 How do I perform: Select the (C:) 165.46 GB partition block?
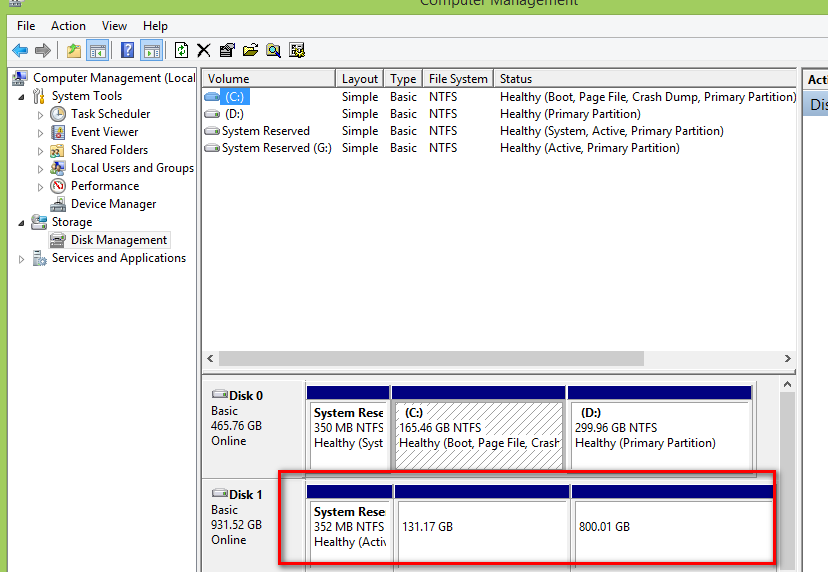point(478,428)
